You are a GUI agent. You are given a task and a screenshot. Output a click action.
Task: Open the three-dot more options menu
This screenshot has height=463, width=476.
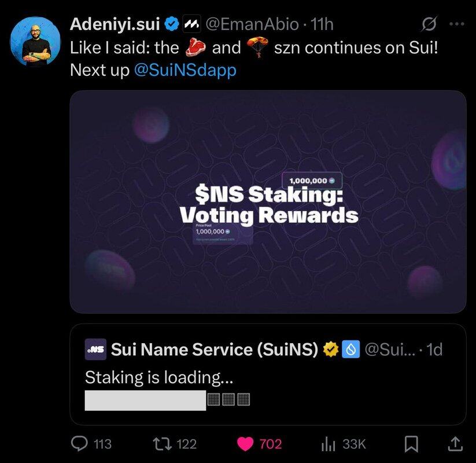pyautogui.click(x=457, y=24)
